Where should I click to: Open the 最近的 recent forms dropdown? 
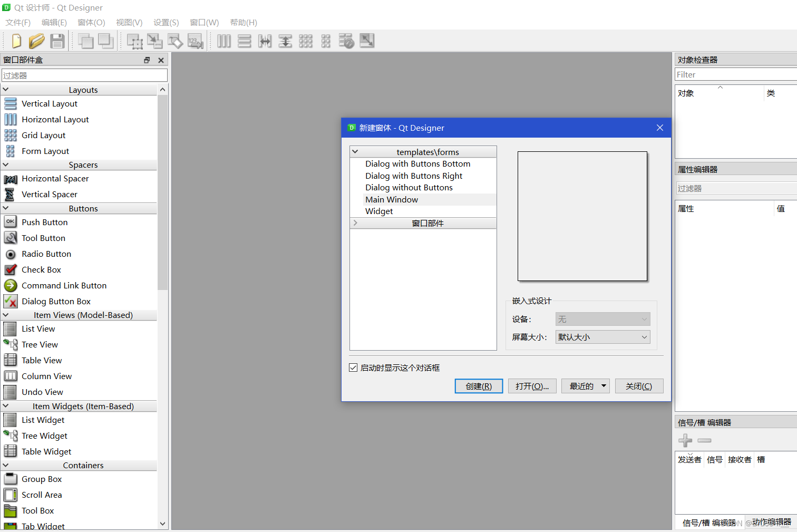pyautogui.click(x=585, y=386)
